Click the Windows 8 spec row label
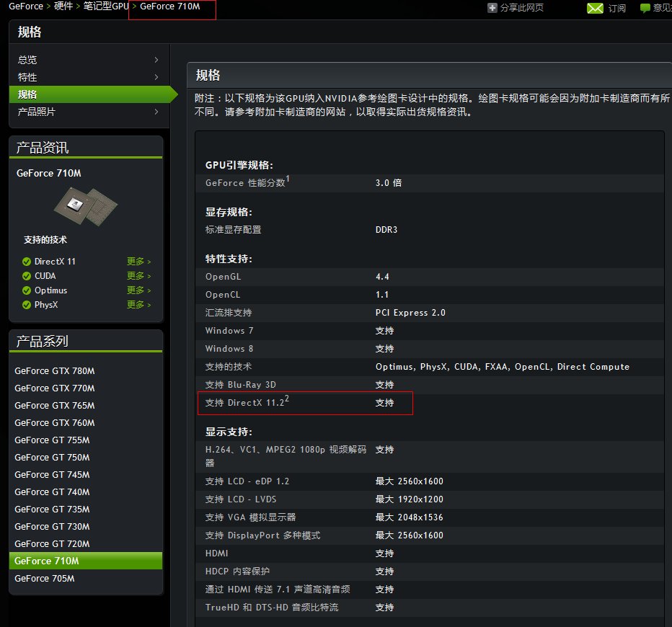This screenshot has width=672, height=627. [x=229, y=349]
